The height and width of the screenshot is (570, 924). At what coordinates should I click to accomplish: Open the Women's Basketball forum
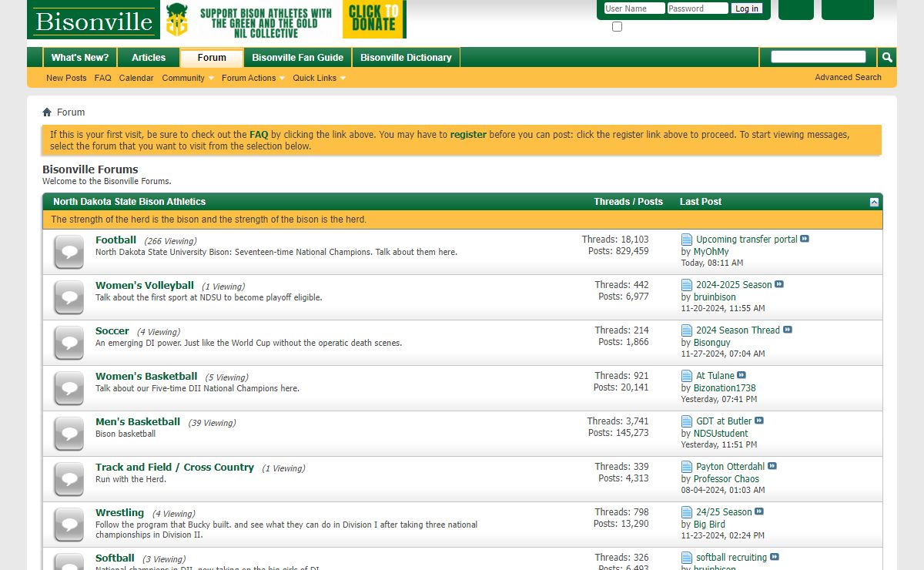pos(146,376)
